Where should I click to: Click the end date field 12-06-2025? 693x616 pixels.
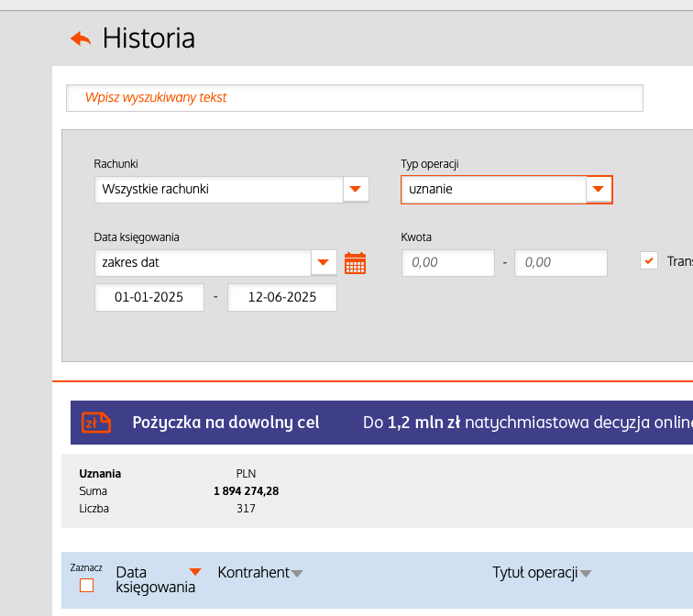point(282,297)
